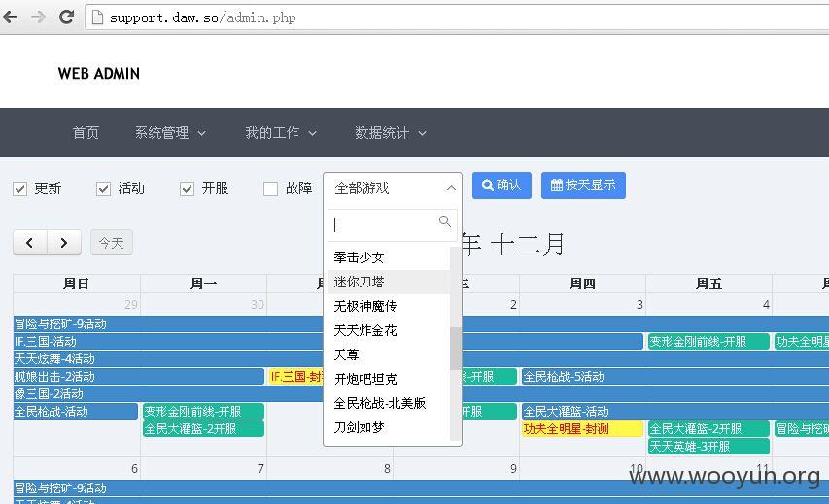The image size is (829, 504).
Task: Open the 首页 nav item
Action: (86, 133)
